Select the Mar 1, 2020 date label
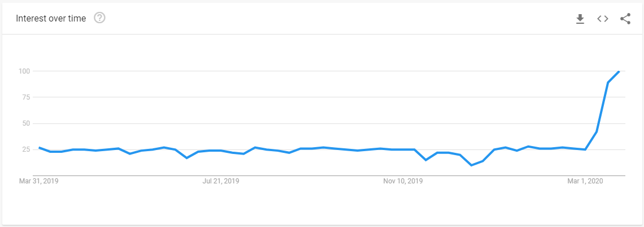 585,181
